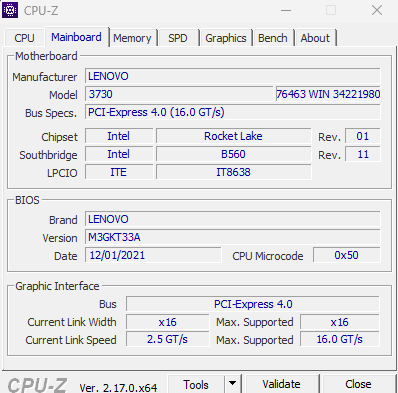Click the Close button at bottom
This screenshot has height=393, width=398.
coord(359,384)
